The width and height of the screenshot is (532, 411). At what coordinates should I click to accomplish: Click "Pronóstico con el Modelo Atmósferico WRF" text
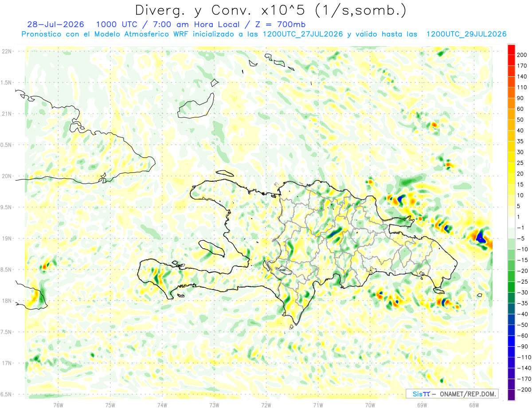106,34
